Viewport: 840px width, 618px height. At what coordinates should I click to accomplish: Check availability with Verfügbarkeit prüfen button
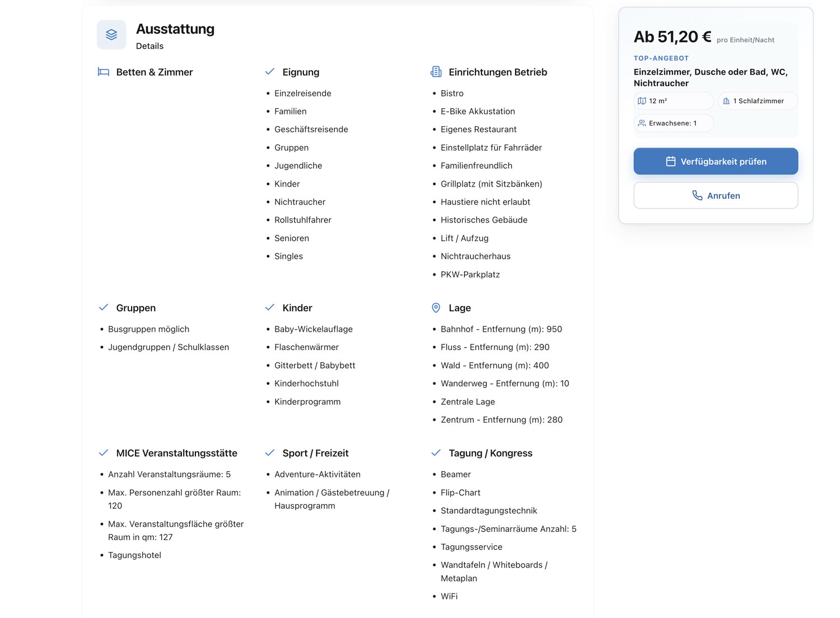click(716, 161)
